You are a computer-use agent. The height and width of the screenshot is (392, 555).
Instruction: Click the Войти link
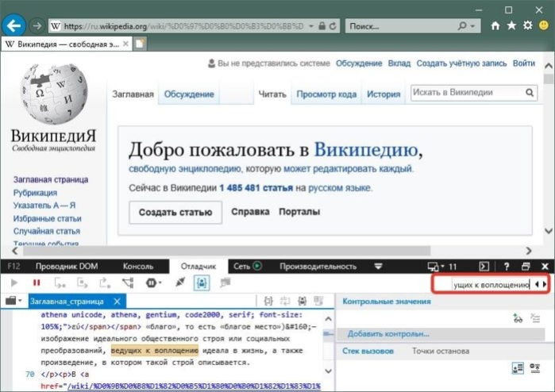pyautogui.click(x=524, y=63)
